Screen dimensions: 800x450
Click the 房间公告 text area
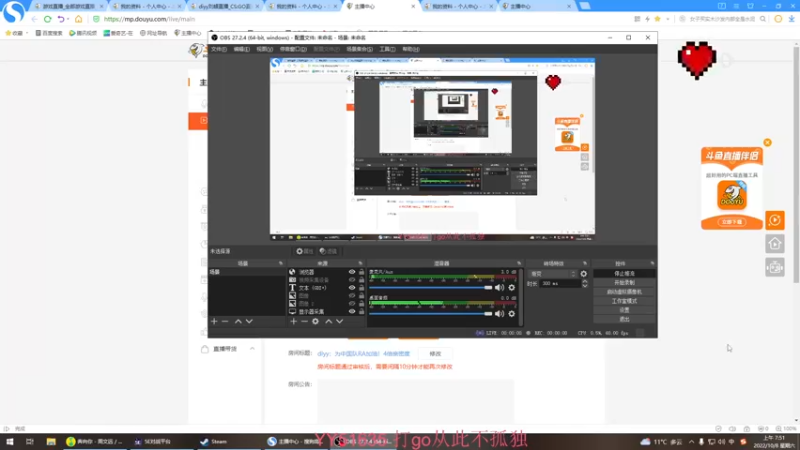coord(416,402)
